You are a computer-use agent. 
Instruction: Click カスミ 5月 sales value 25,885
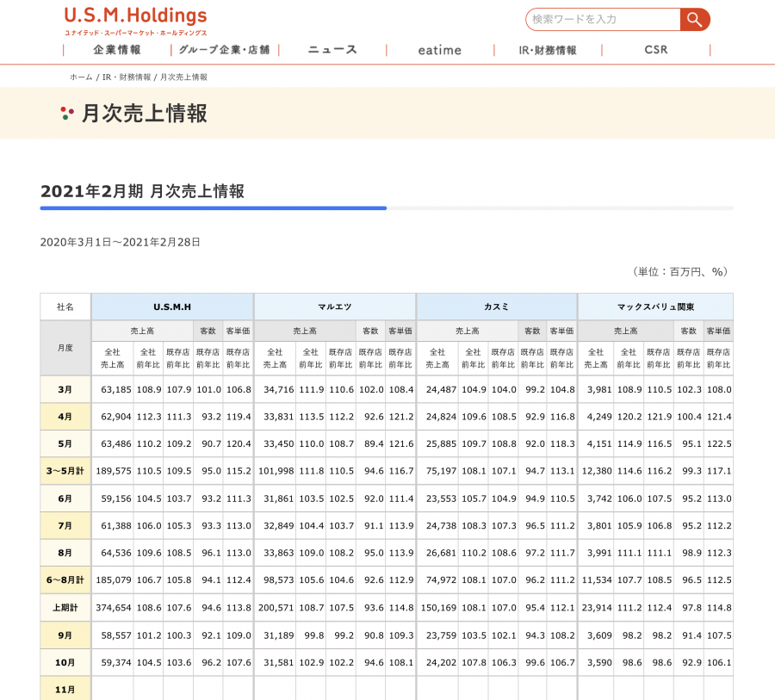point(442,444)
